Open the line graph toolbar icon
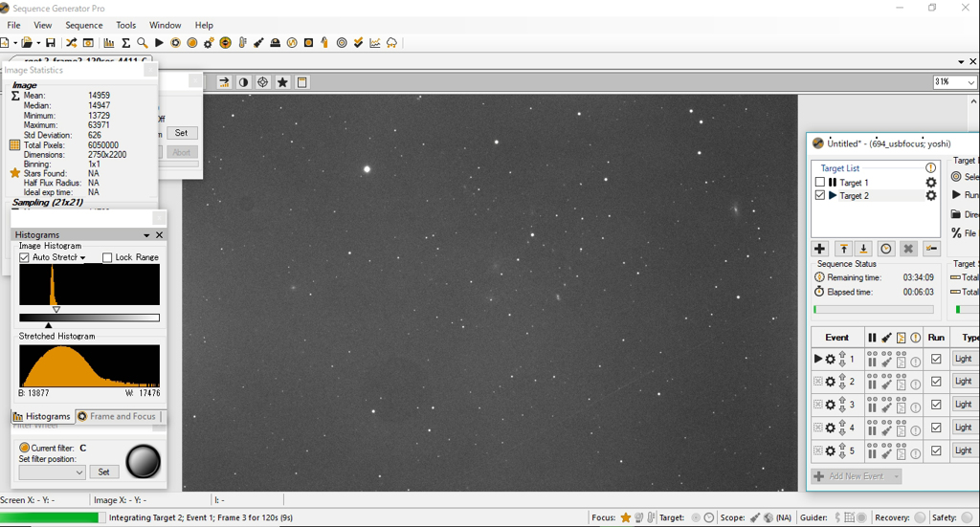Image resolution: width=980 pixels, height=527 pixels. tap(375, 42)
